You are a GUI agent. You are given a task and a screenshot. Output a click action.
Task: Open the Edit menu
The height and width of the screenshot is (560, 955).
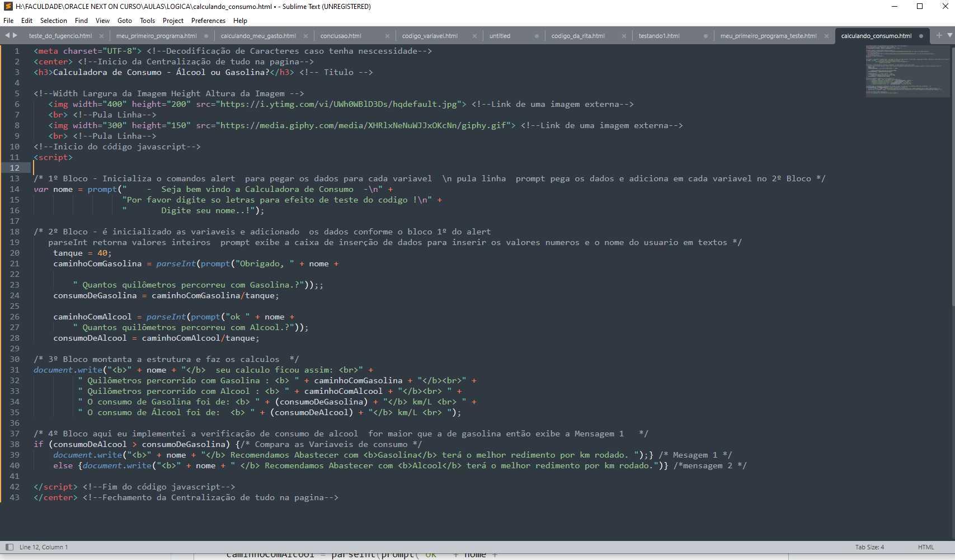click(x=27, y=21)
